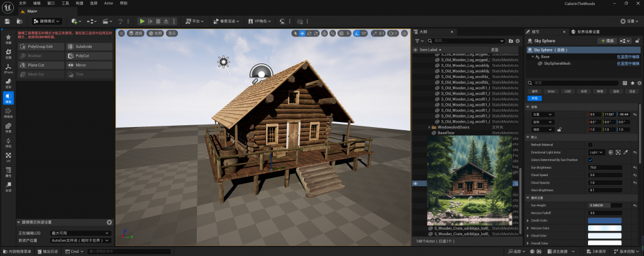Click the modeling quick settings gear icon
Viewport: 644px width, 256px height.
[x=109, y=222]
